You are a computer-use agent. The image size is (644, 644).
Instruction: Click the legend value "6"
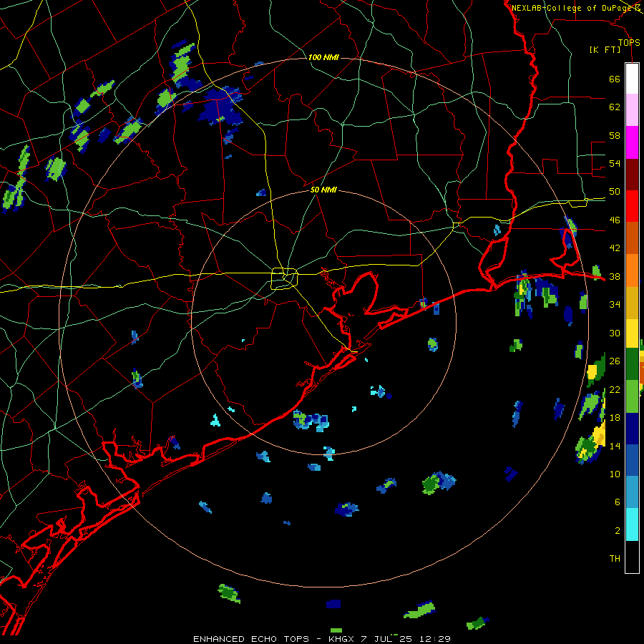pyautogui.click(x=618, y=502)
